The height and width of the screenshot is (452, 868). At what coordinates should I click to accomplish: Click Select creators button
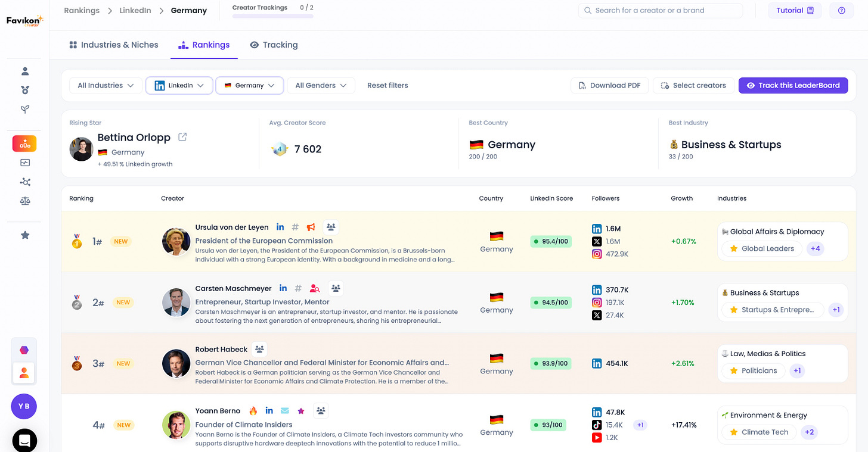693,85
